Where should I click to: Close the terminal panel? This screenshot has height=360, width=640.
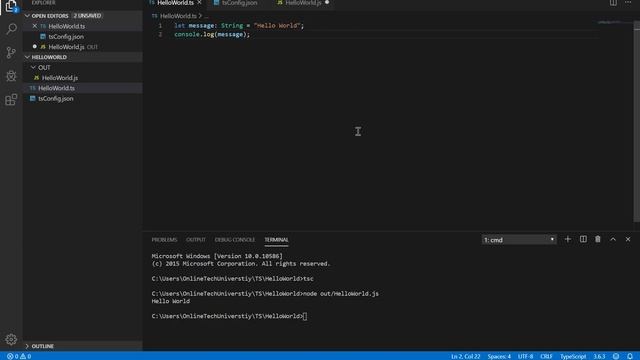(628, 240)
